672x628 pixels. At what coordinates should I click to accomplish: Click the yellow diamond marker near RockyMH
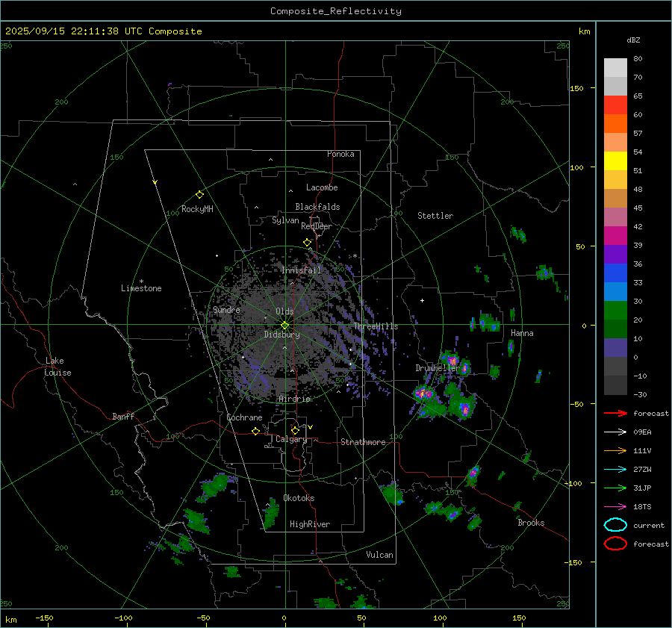(199, 195)
